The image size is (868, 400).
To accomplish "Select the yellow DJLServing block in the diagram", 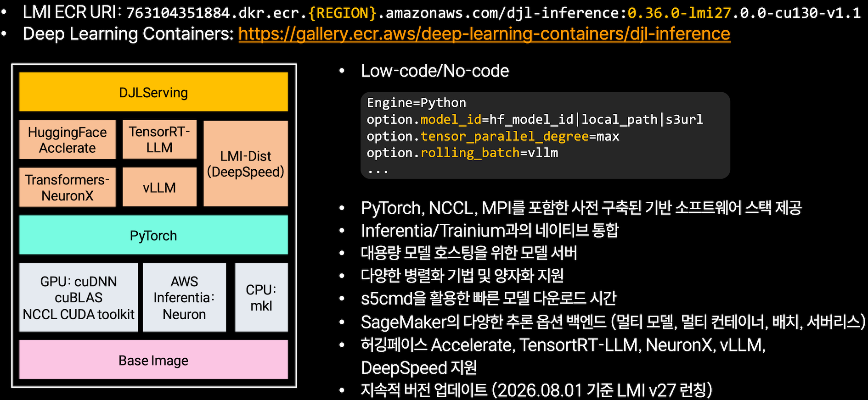I will [x=153, y=92].
